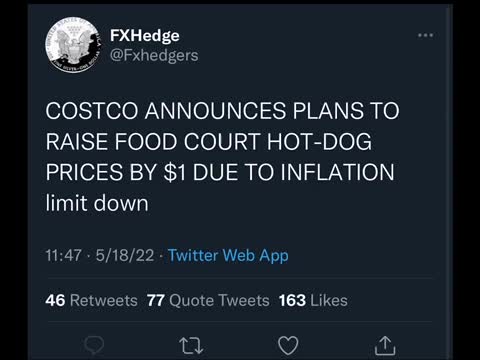The image size is (480, 360).
Task: Open the Twitter Web App source link
Action: coord(228,256)
